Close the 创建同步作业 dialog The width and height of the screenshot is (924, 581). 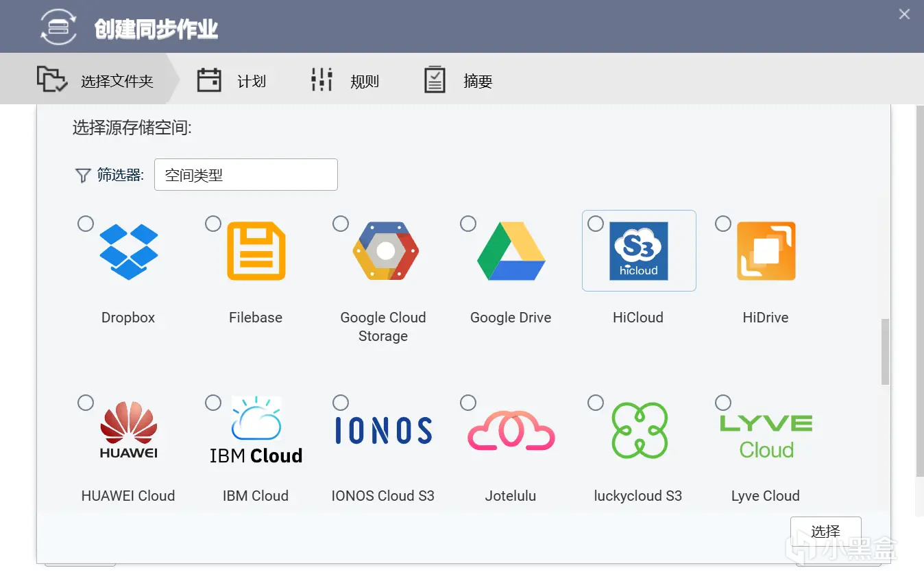click(904, 14)
